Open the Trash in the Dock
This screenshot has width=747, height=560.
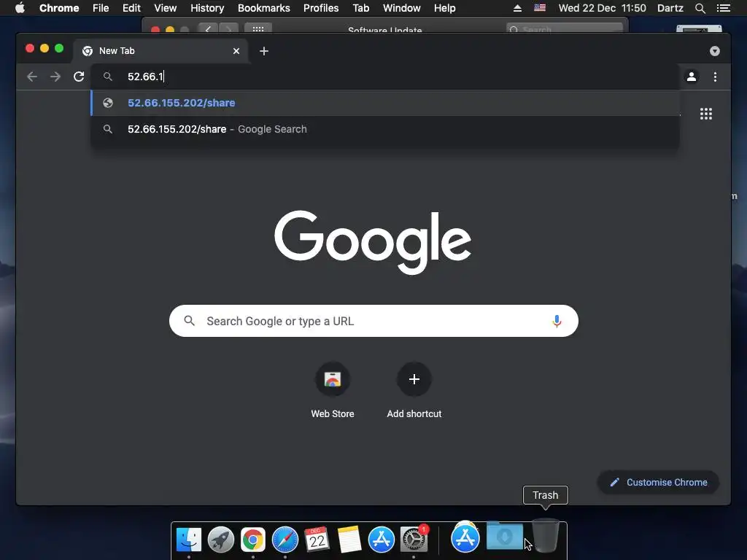(545, 536)
